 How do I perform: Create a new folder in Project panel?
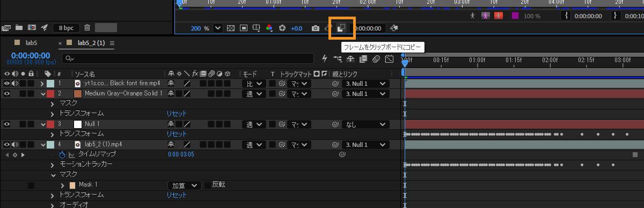19,27
